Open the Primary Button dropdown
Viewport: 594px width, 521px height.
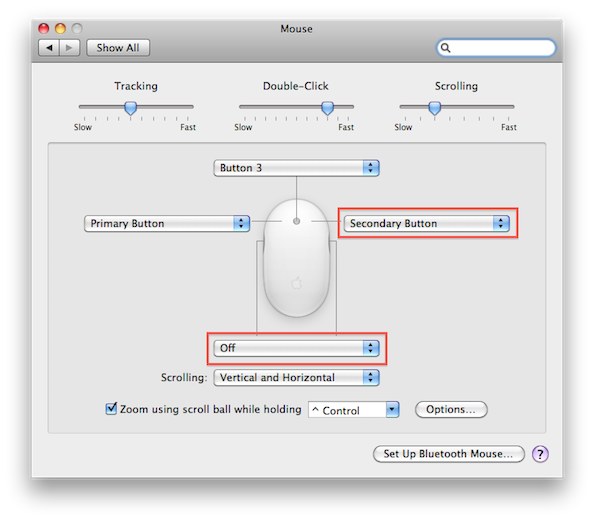pos(167,223)
